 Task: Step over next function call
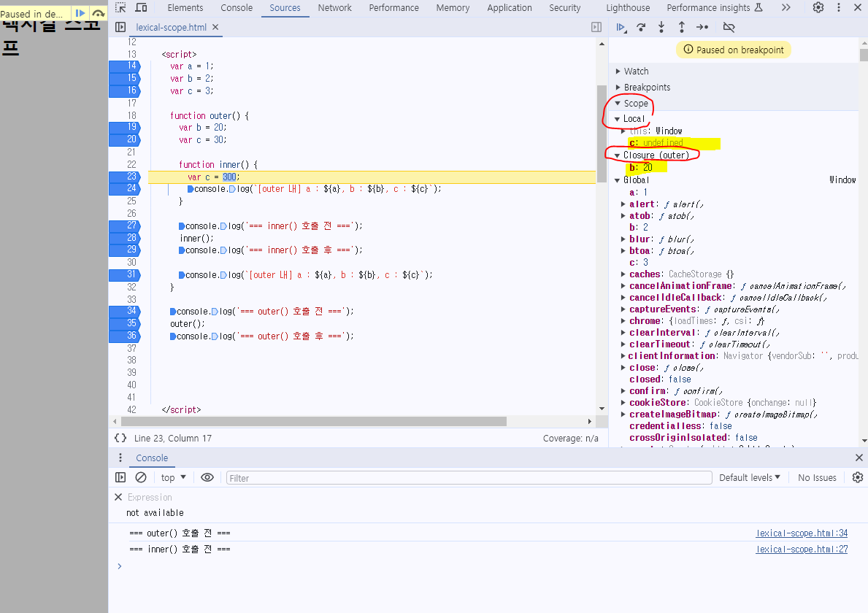(641, 27)
